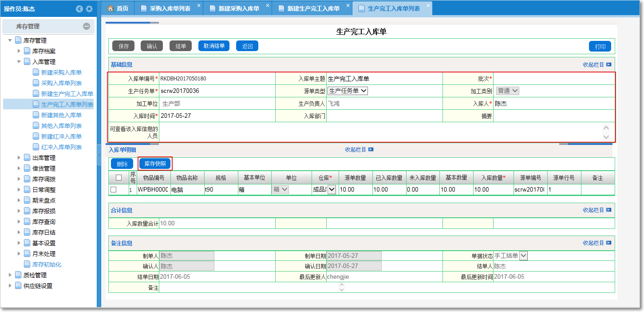This screenshot has height=312, width=644.
Task: Click the back arrow icon in sidebar header
Action: click(79, 9)
